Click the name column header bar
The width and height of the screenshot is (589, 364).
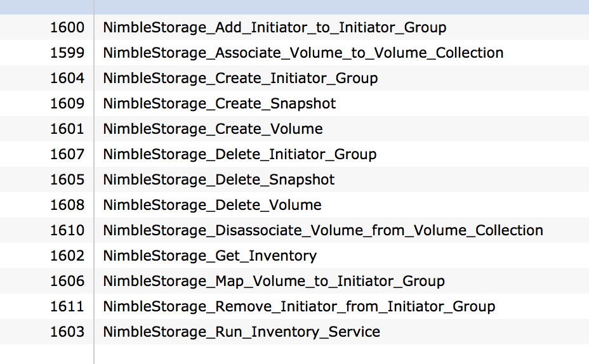point(341,7)
